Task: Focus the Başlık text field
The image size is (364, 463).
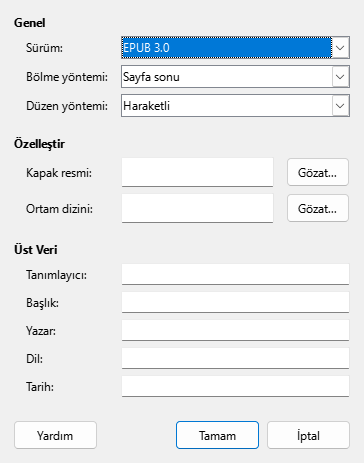Action: point(235,302)
